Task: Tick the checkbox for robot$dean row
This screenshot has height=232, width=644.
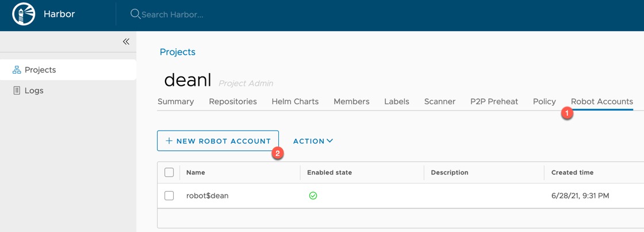Action: coord(169,196)
